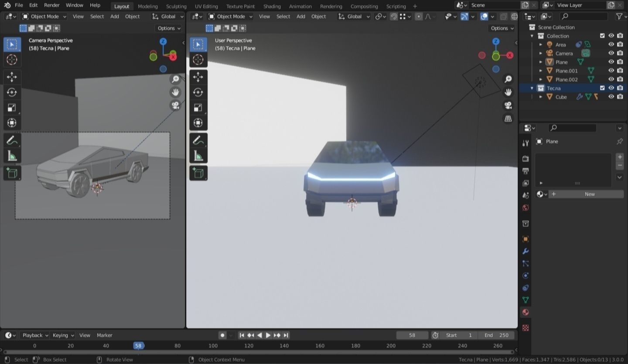Collapse the Тесла collection in outliner
Viewport: 628px width, 364px height.
532,88
